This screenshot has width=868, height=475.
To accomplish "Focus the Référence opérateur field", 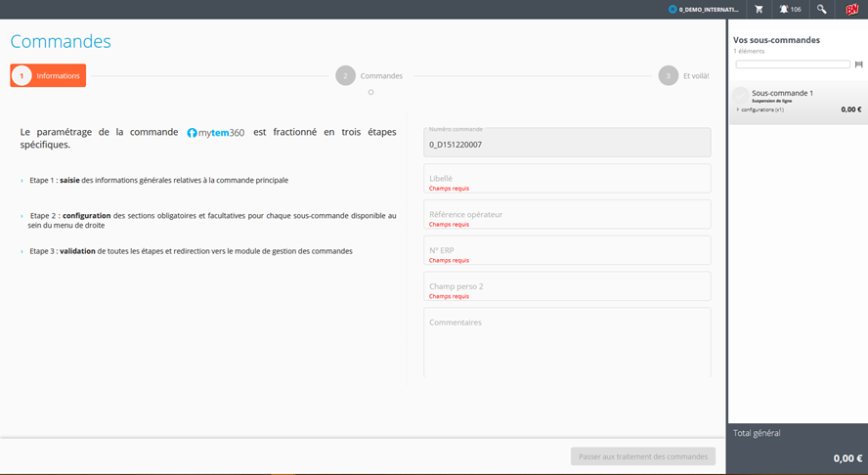I will (567, 214).
